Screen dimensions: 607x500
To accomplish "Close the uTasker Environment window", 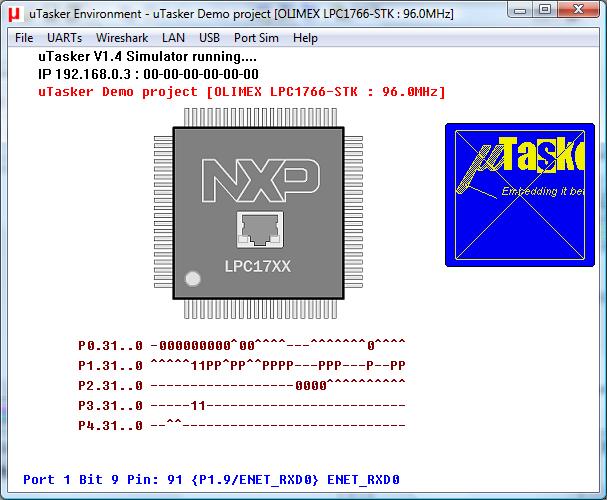I will pyautogui.click(x=578, y=9).
